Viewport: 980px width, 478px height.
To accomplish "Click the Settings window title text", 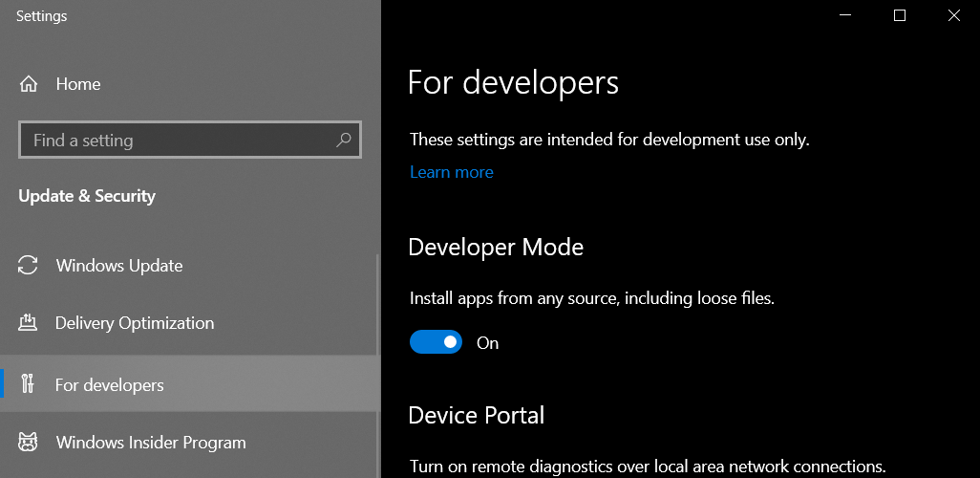I will pyautogui.click(x=41, y=16).
